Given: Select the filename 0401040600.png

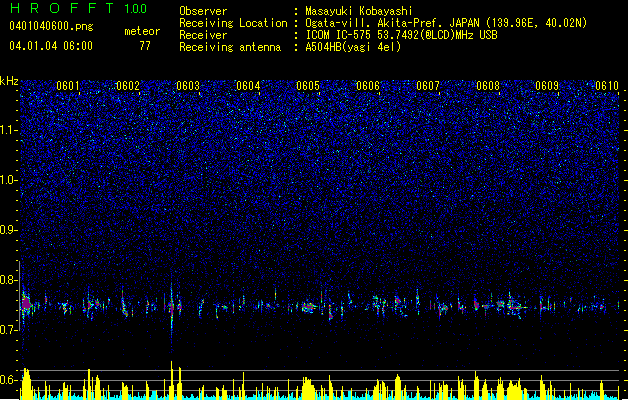Looking at the screenshot, I should pos(51,26).
